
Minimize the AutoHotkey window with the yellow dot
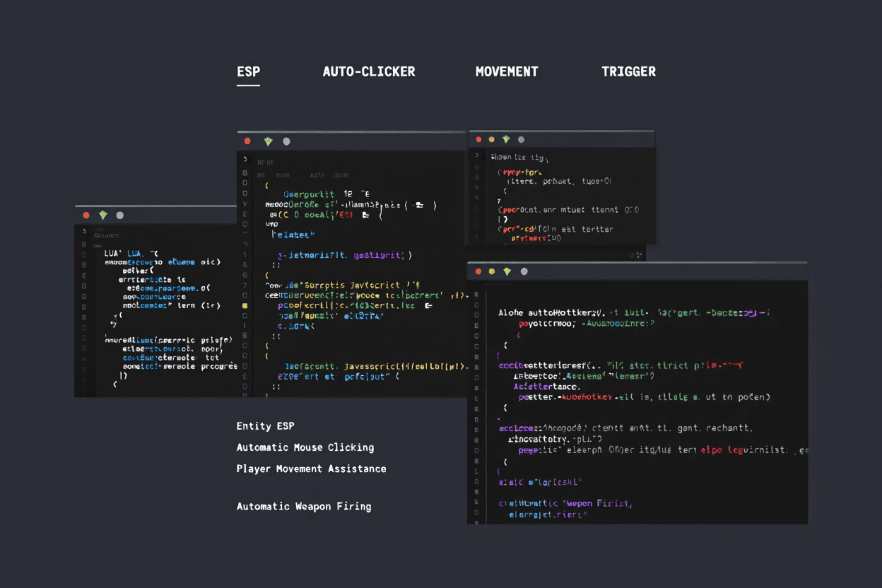[x=493, y=271]
